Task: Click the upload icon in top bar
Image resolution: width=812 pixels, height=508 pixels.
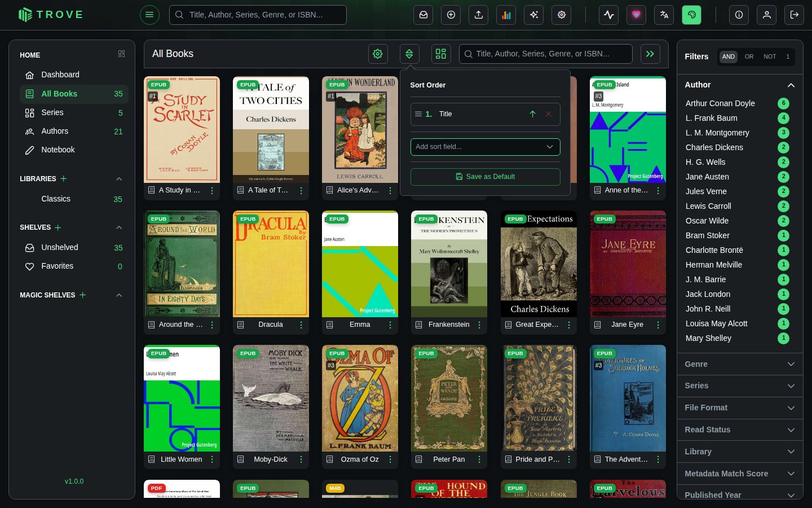Action: [x=479, y=15]
